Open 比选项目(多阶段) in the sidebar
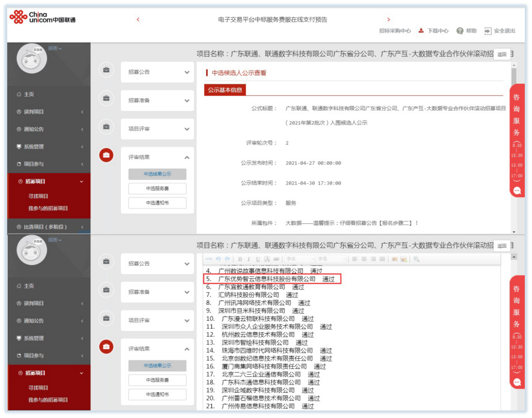 [x=49, y=227]
